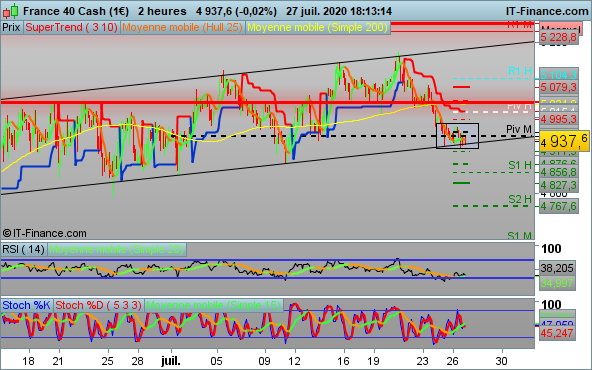Click the IT-Finance.com header link

pyautogui.click(x=547, y=11)
